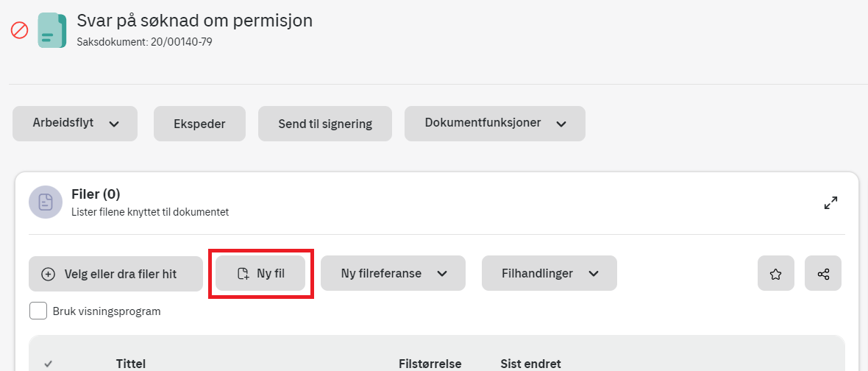The image size is (868, 371).
Task: Sort by the Tittel column header
Action: (131, 364)
